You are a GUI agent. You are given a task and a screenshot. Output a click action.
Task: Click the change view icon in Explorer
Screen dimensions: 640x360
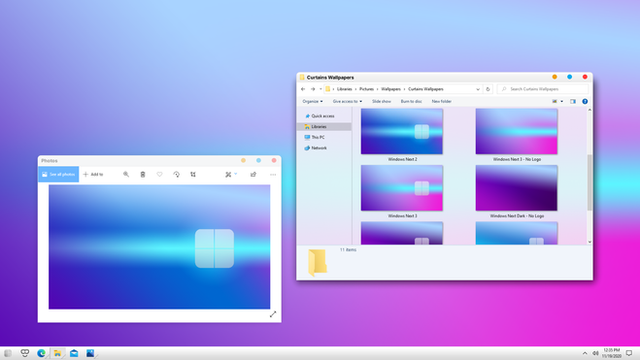click(x=554, y=101)
